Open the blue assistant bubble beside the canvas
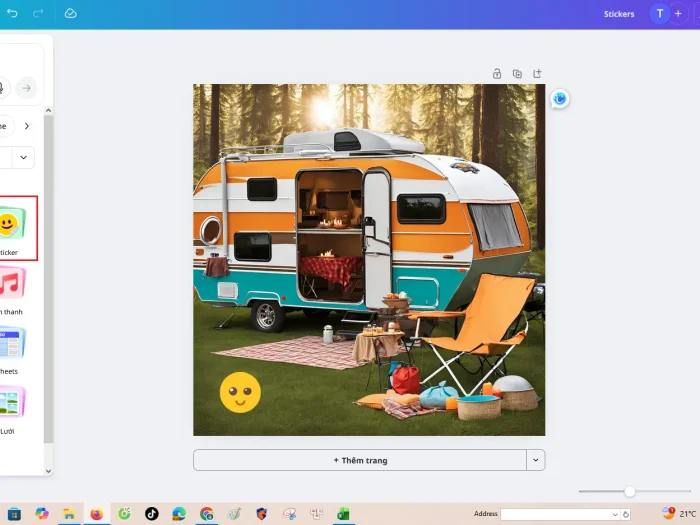 click(x=560, y=99)
